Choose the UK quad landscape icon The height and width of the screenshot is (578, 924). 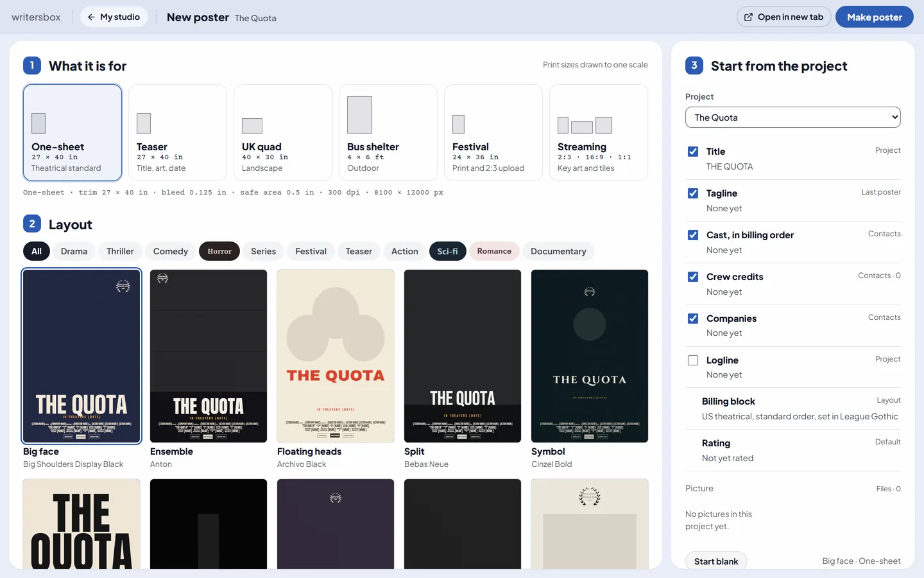pos(252,126)
